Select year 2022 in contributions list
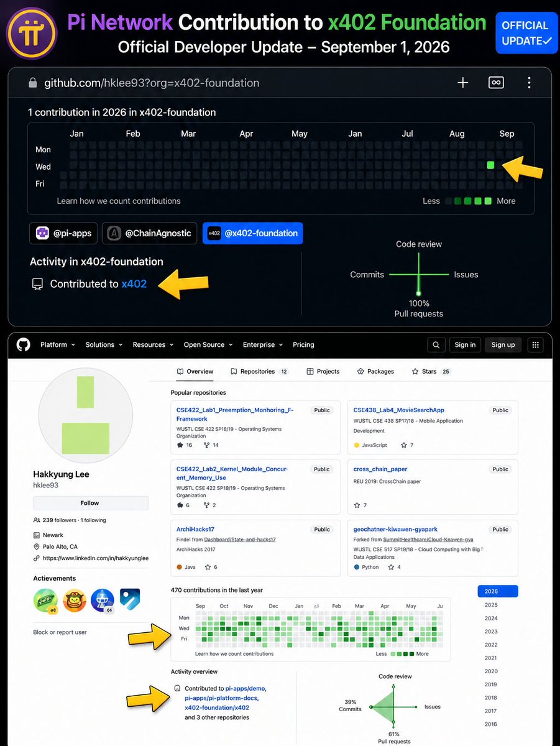Image resolution: width=560 pixels, height=746 pixels. pos(491,645)
